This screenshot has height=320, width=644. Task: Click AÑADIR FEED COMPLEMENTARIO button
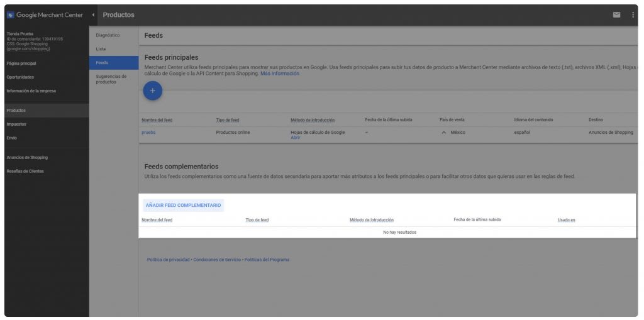pos(183,206)
